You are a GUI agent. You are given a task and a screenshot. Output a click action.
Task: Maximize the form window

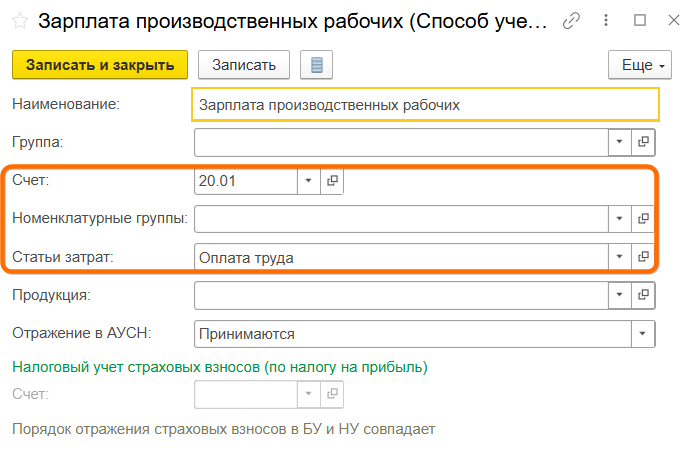pos(640,20)
